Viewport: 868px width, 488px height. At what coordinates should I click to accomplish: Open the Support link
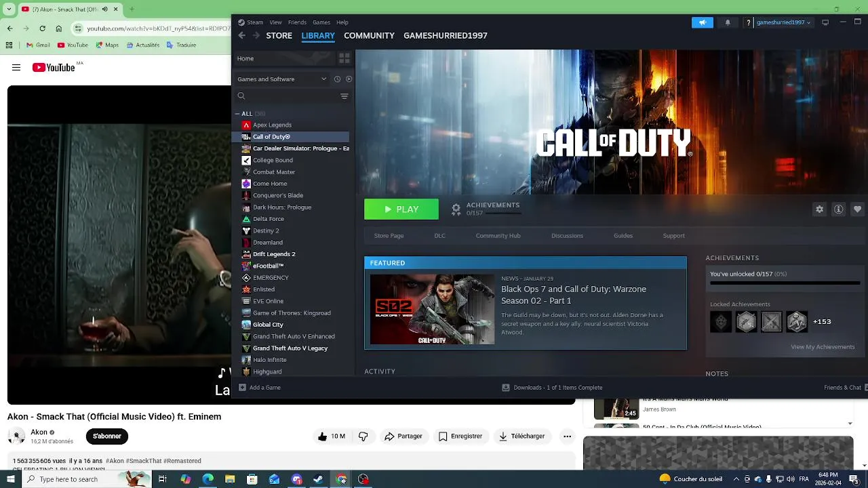pyautogui.click(x=673, y=236)
